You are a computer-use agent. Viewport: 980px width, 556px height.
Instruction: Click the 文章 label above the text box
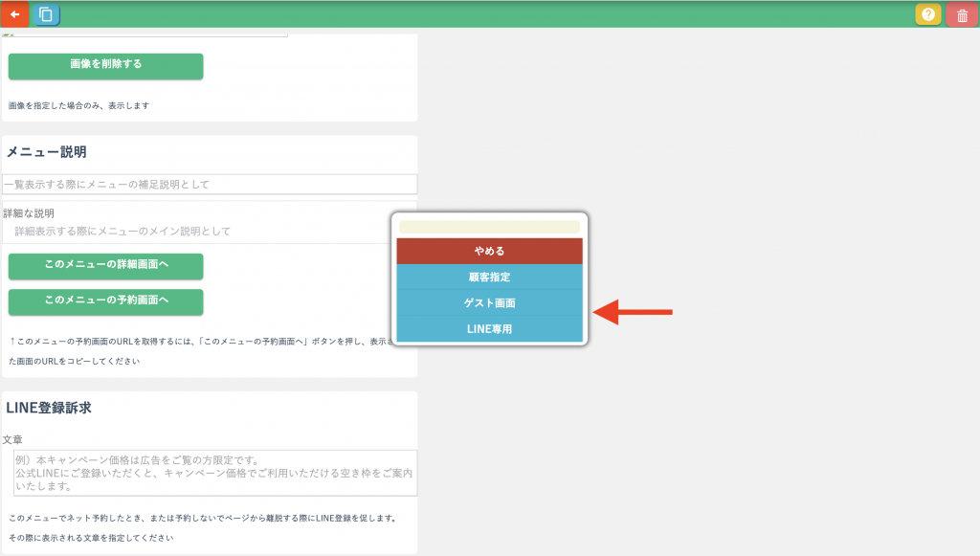tap(12, 439)
